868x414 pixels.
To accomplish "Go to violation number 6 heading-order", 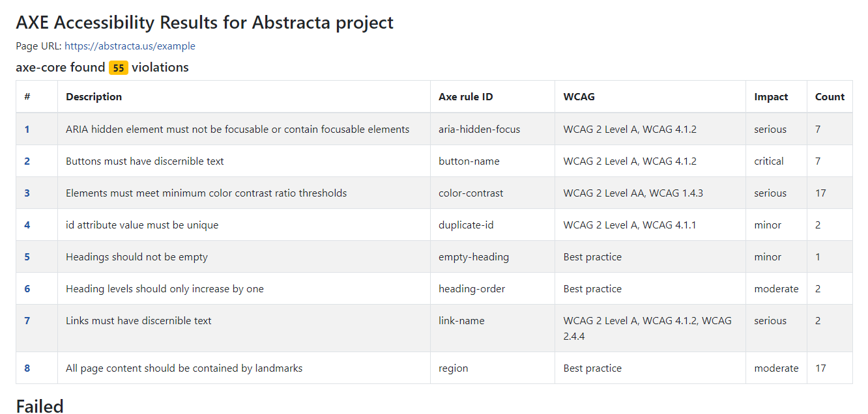I will 27,289.
